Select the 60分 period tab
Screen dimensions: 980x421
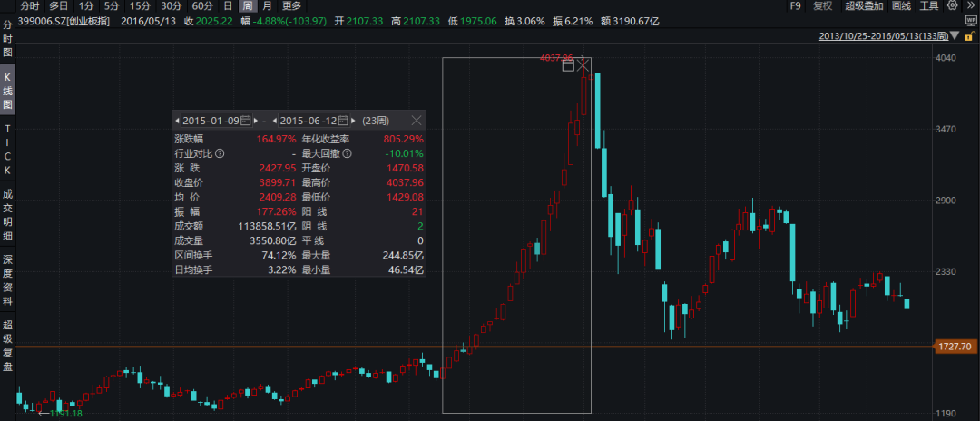(x=201, y=6)
